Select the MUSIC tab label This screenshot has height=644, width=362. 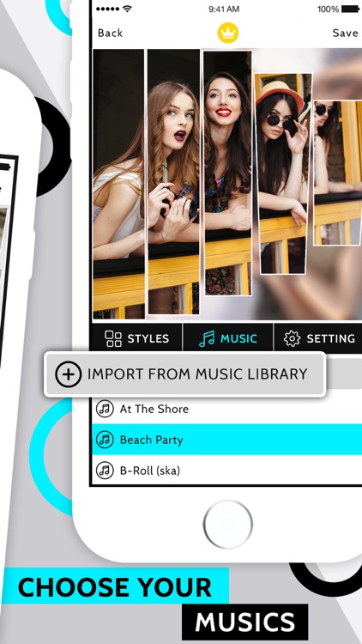tap(238, 339)
